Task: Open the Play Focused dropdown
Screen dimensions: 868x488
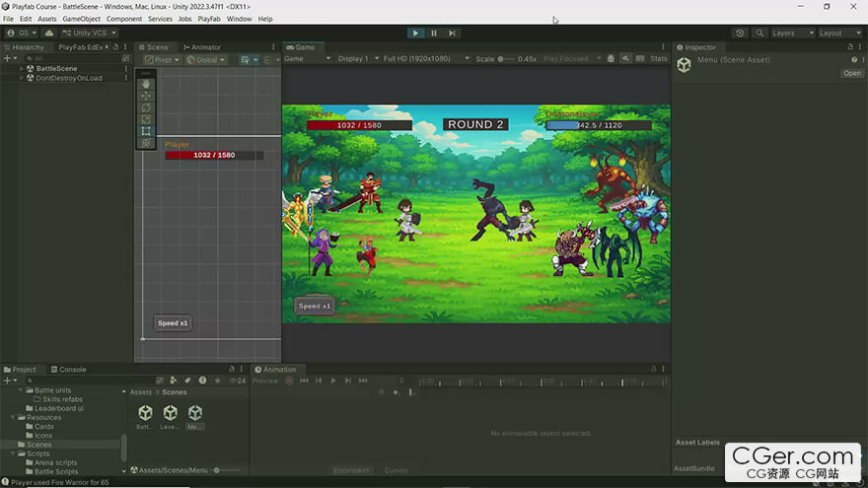Action: (572, 58)
